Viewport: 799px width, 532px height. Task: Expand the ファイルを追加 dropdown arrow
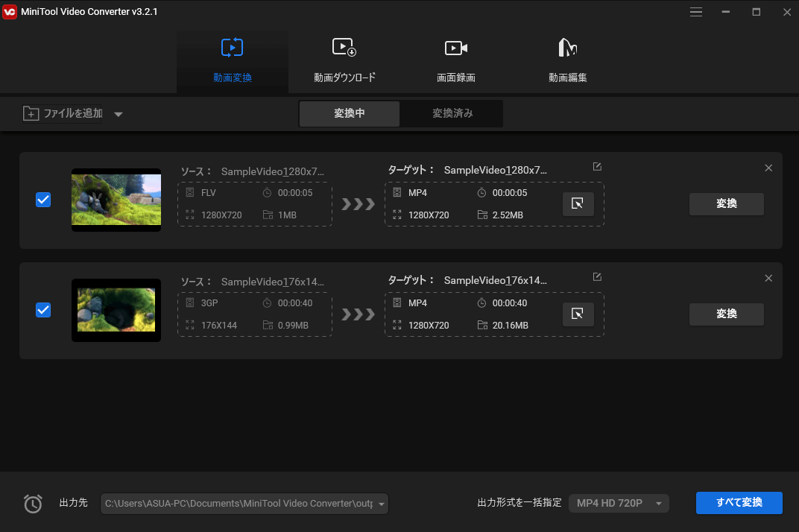(x=119, y=114)
